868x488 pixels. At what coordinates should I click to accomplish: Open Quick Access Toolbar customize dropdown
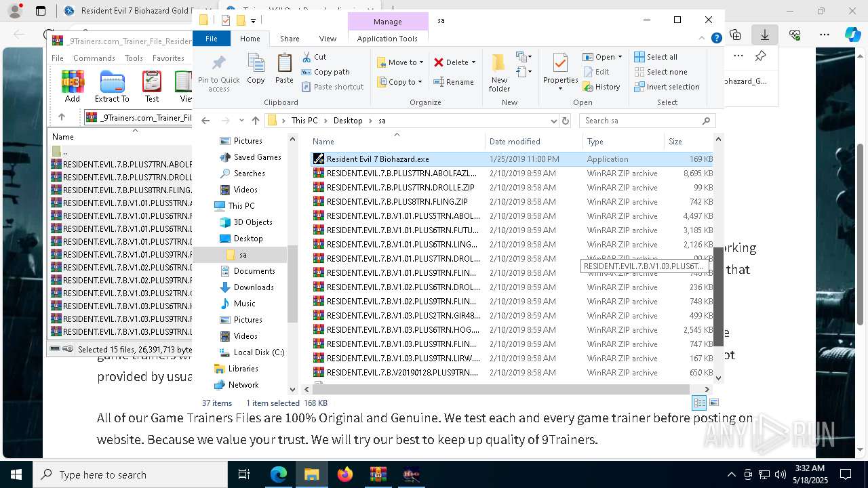coord(253,20)
